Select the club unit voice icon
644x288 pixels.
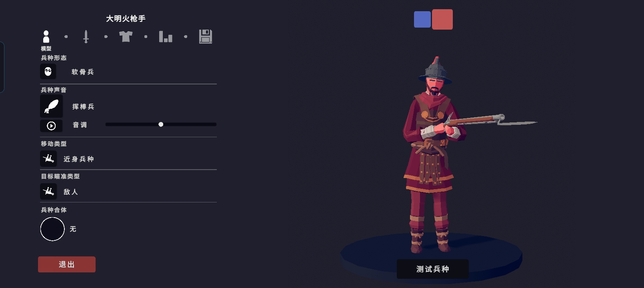click(51, 106)
